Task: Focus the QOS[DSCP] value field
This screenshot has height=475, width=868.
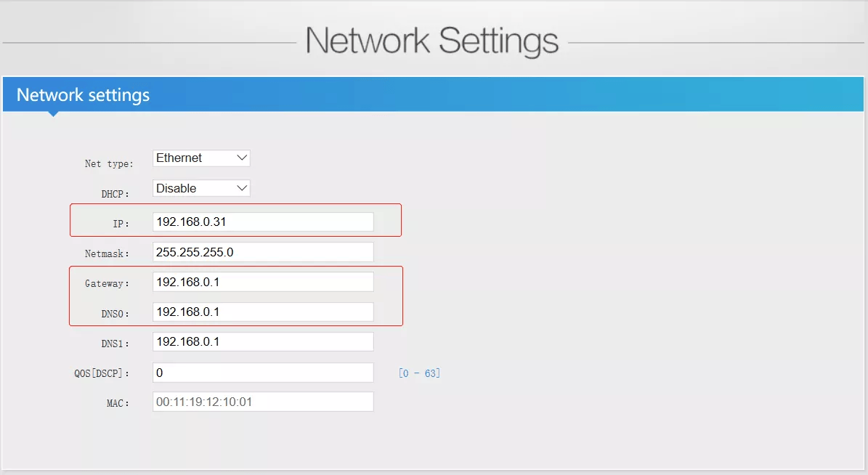Action: pos(263,373)
